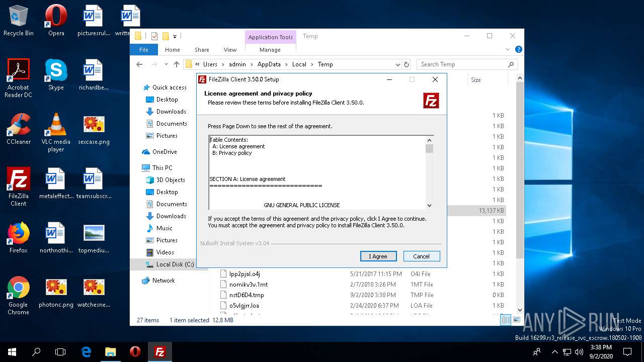Click Local in address breadcrumb
Image resolution: width=644 pixels, height=362 pixels.
(x=299, y=64)
